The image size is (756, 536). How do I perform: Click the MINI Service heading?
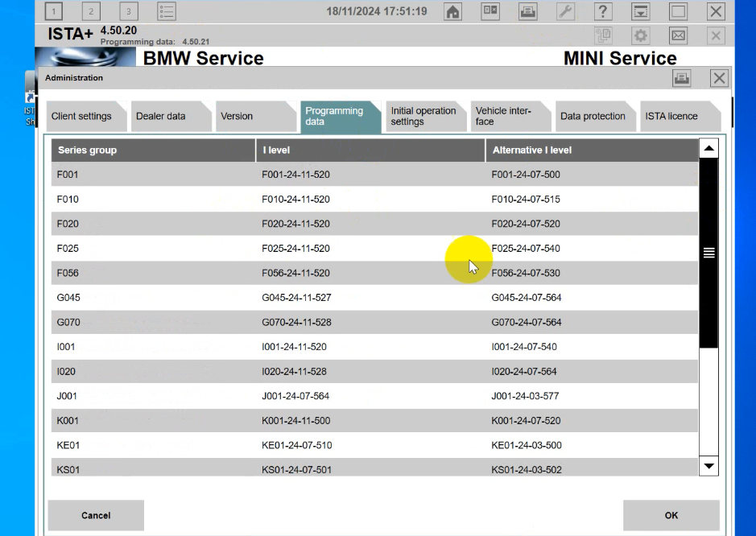(620, 58)
